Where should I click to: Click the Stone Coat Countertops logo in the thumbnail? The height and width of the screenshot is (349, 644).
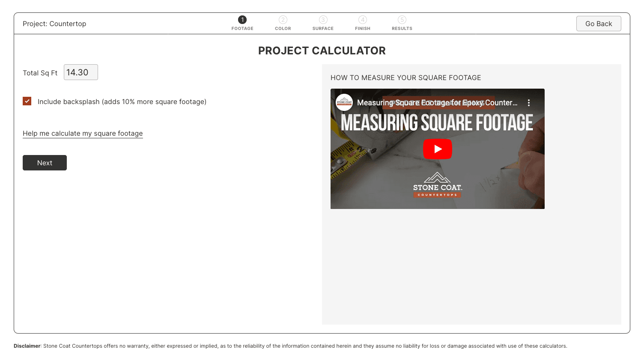437,184
